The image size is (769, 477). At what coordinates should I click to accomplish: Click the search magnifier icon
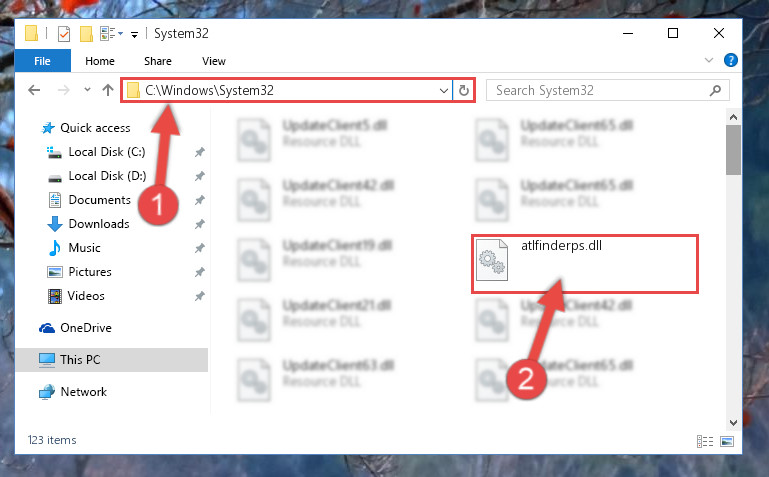(716, 91)
